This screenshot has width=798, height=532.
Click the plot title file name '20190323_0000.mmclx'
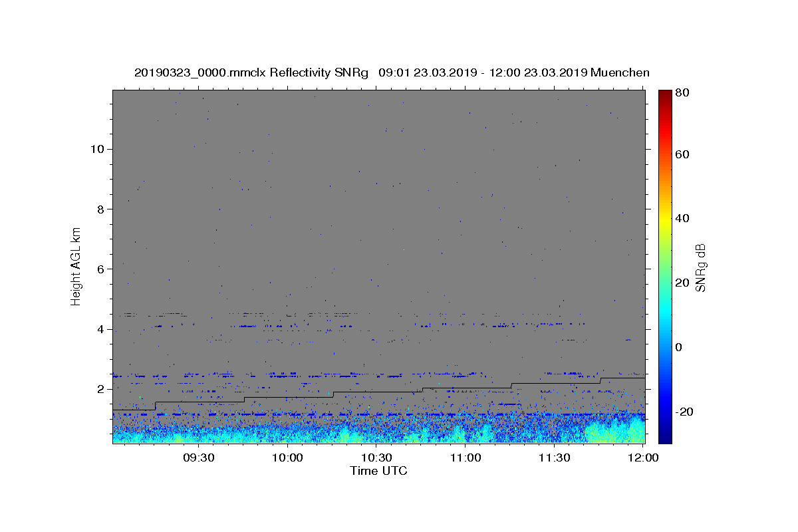(201, 72)
